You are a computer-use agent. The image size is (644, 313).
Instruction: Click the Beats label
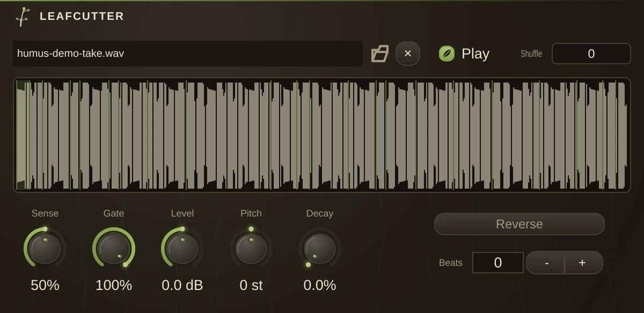tap(451, 263)
